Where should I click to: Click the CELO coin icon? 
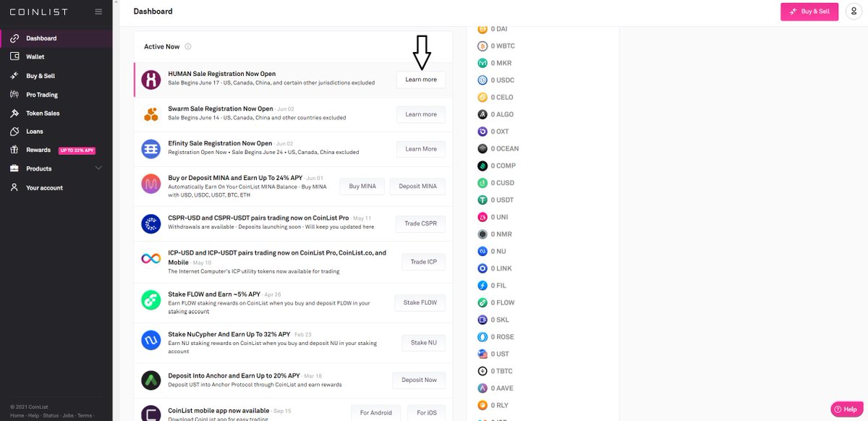coord(482,97)
